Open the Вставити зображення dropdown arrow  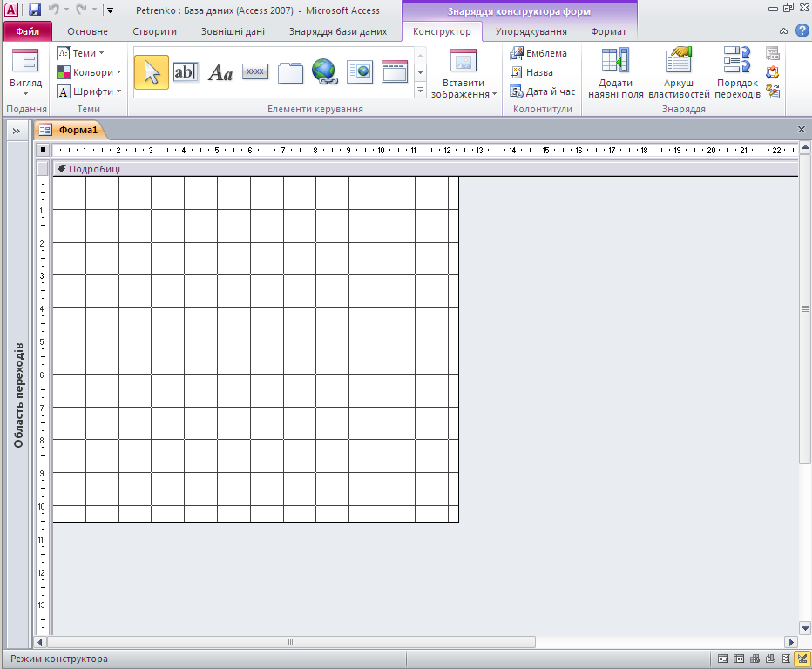[x=495, y=94]
